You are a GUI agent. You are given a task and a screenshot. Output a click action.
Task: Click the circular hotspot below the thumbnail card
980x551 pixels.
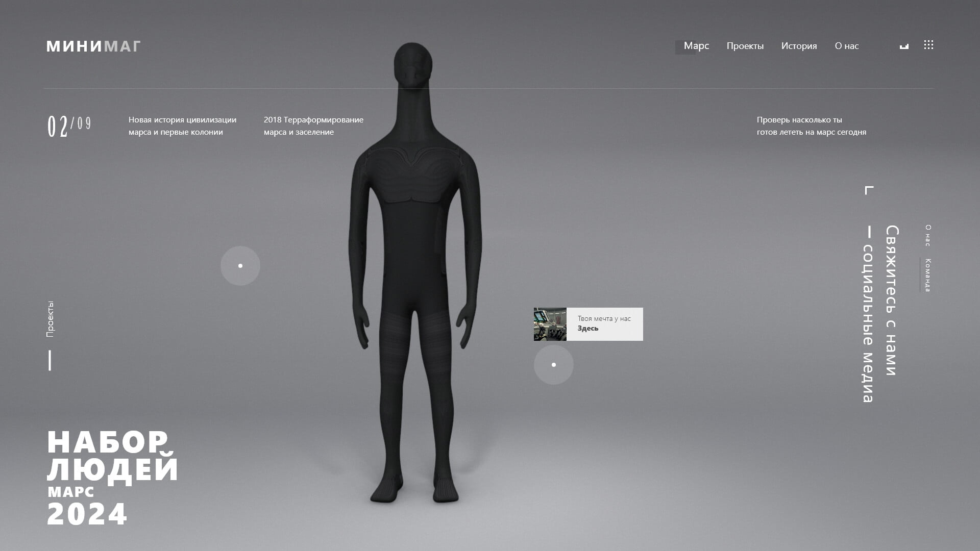[x=553, y=365]
